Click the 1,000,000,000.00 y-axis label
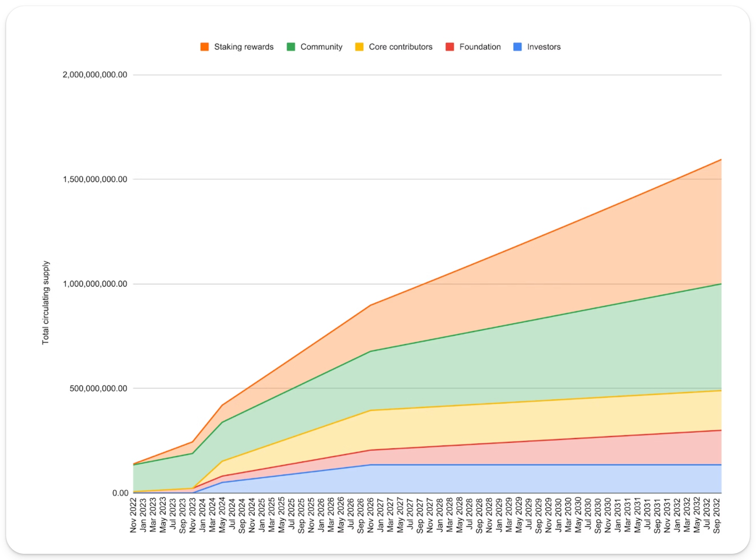The height and width of the screenshot is (560, 756). click(x=95, y=284)
